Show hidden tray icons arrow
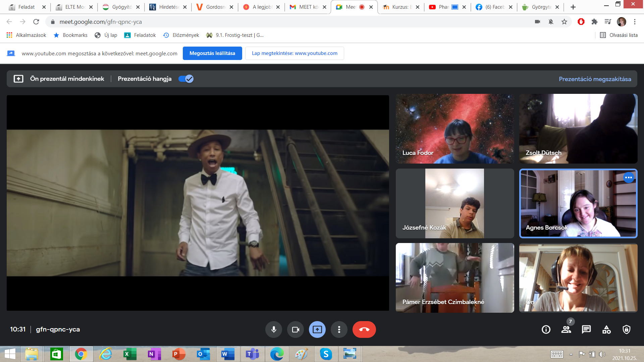 (x=571, y=354)
